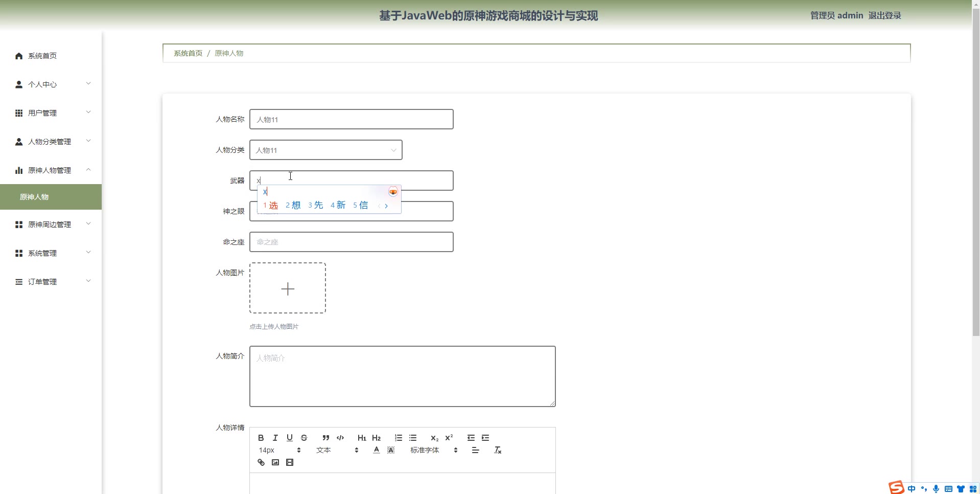Open the IME soft keyboard icon

click(948, 489)
